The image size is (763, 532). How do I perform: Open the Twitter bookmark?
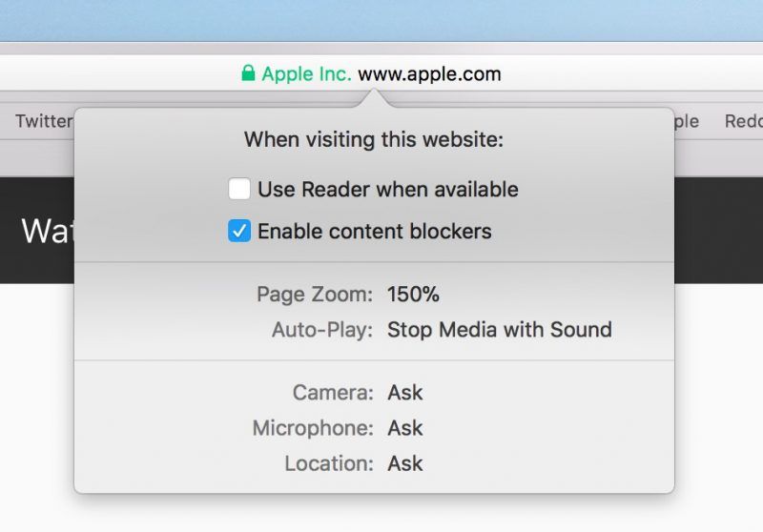click(43, 121)
